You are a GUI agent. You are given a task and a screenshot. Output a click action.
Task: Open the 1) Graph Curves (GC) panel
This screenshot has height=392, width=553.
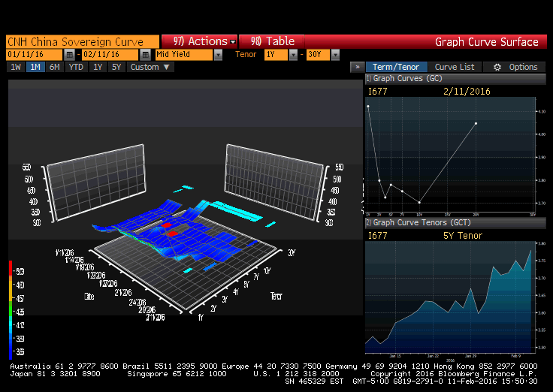(x=455, y=79)
